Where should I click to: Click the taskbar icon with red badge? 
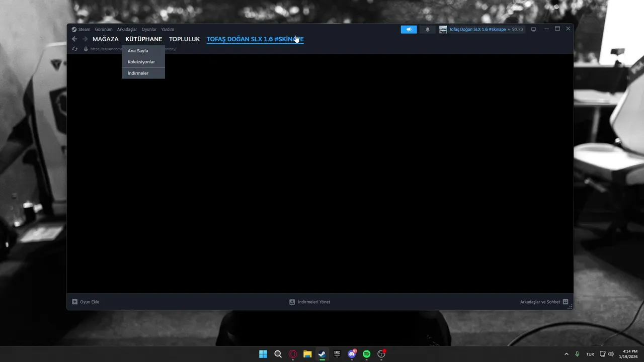point(381,354)
